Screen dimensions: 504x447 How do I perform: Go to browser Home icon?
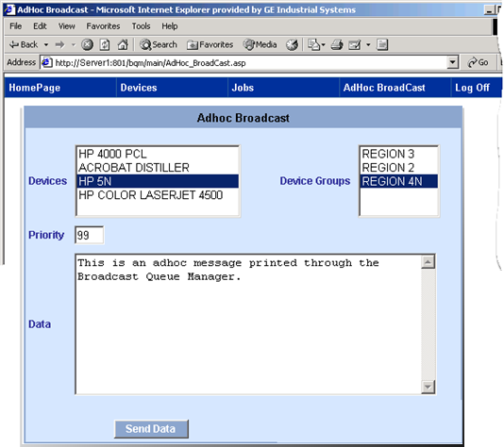123,44
